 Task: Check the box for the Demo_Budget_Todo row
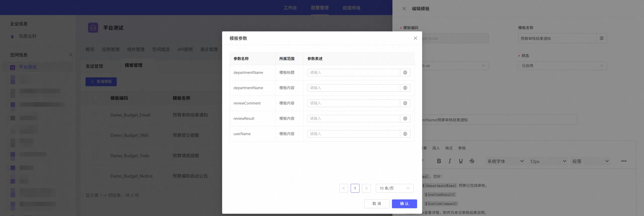tap(95, 155)
